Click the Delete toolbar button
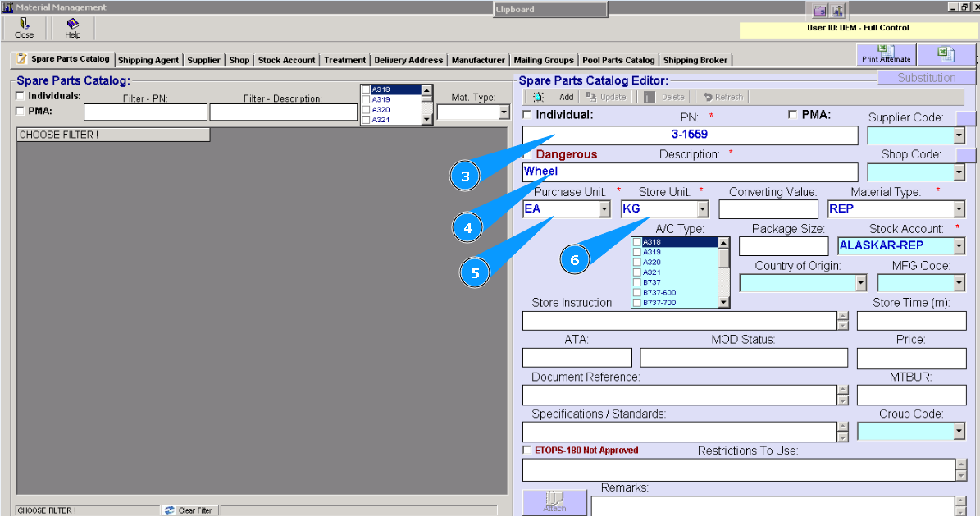Viewport: 980px width, 517px height. click(x=664, y=97)
